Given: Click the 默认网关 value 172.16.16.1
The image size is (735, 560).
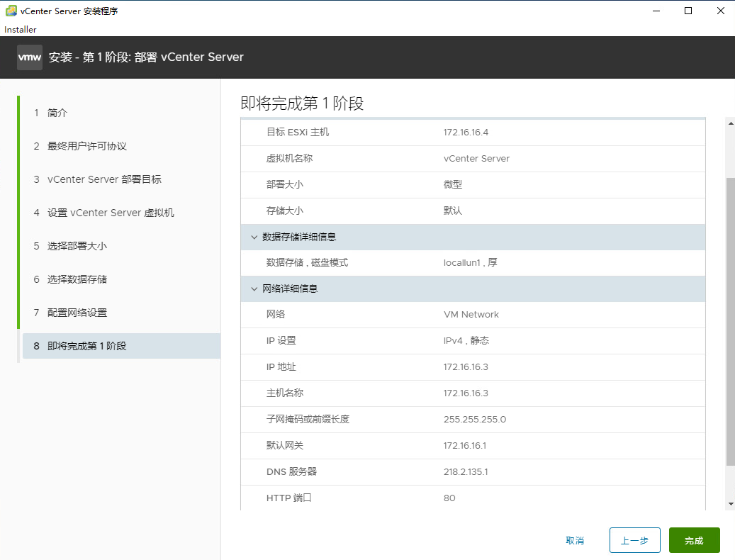Looking at the screenshot, I should click(465, 446).
